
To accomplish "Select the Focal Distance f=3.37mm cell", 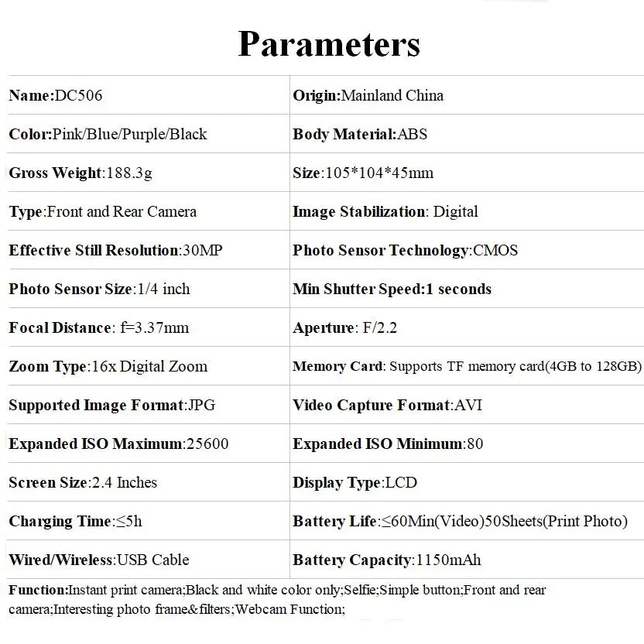I will point(98,327).
